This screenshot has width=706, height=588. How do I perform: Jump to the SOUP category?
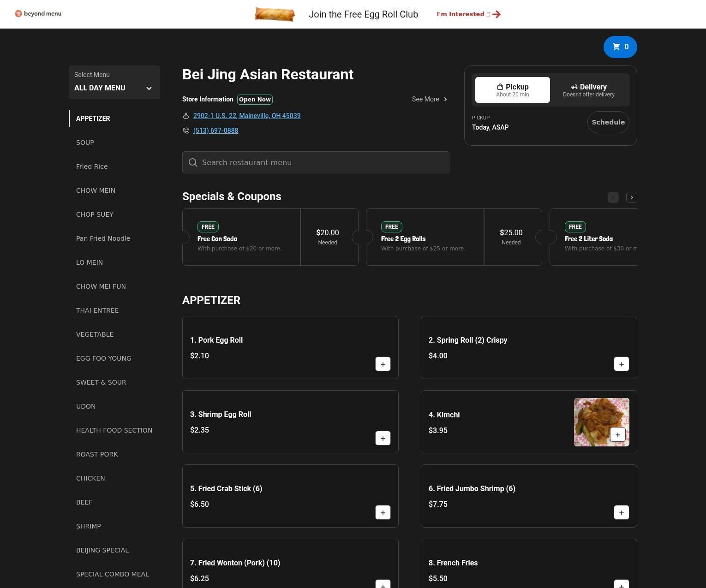coord(85,143)
